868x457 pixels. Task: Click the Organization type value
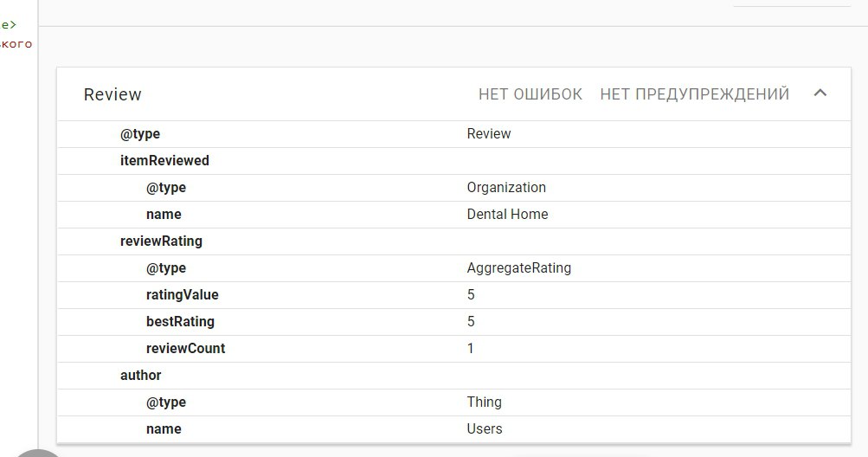[506, 187]
